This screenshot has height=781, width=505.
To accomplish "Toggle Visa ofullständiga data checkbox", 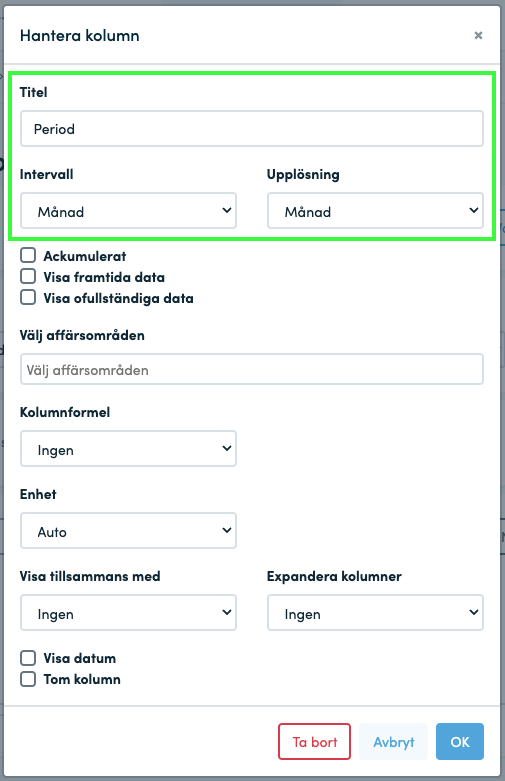I will click(x=28, y=297).
